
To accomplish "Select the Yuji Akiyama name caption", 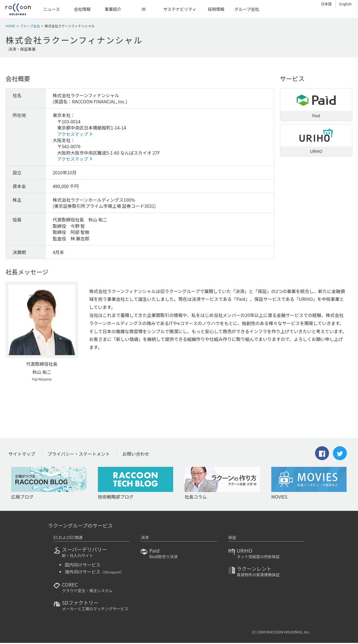I will [x=42, y=379].
